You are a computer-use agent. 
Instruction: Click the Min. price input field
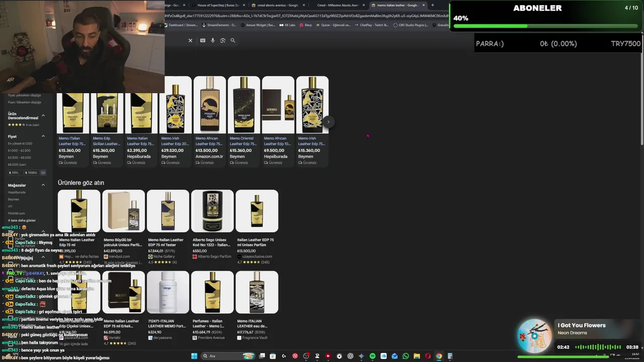15,172
